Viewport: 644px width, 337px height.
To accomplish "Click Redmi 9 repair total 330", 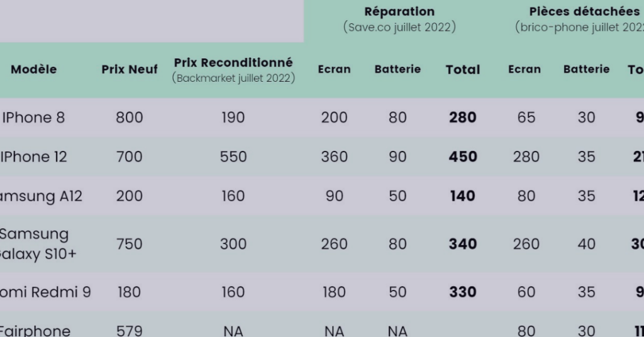I will (x=463, y=292).
